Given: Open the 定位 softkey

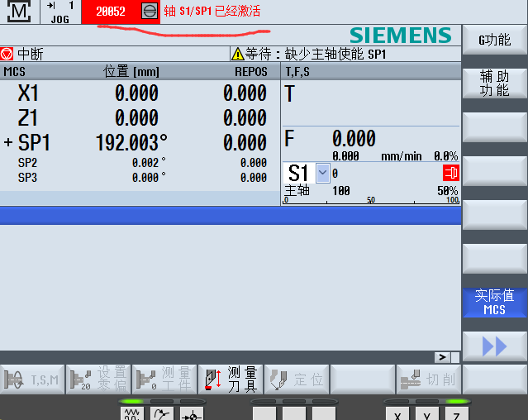Looking at the screenshot, I should (x=297, y=379).
